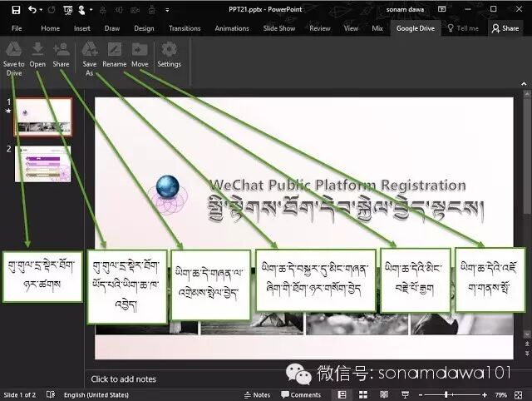The image size is (532, 401).
Task: Select slide 2 thumbnail
Action: [42, 164]
